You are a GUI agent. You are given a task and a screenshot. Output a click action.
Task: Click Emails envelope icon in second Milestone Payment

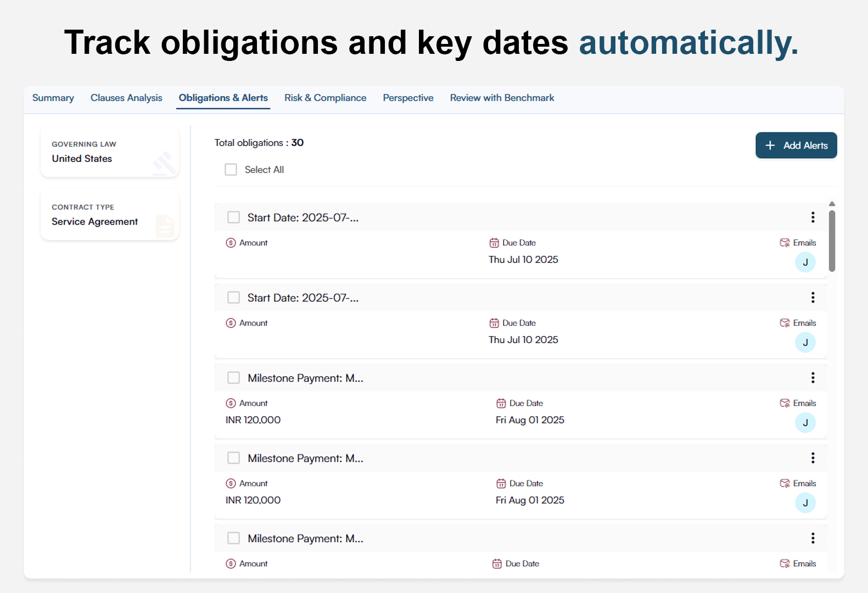click(x=785, y=483)
